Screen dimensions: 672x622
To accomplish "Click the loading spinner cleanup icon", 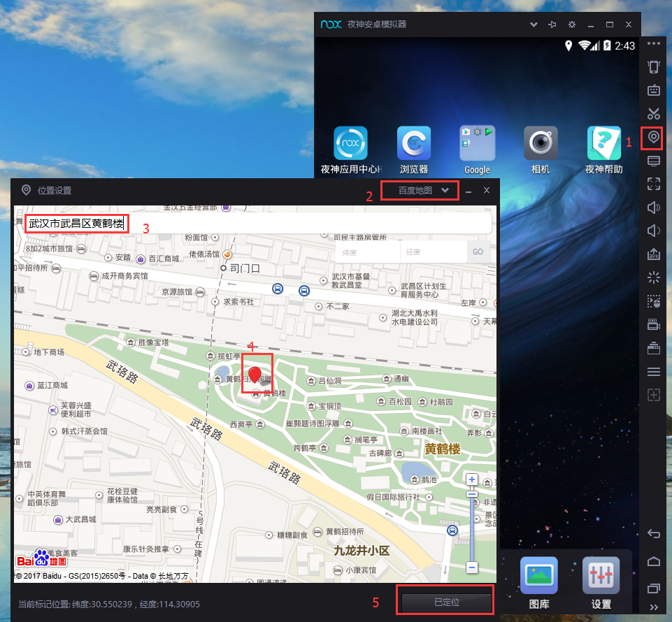I will click(654, 277).
